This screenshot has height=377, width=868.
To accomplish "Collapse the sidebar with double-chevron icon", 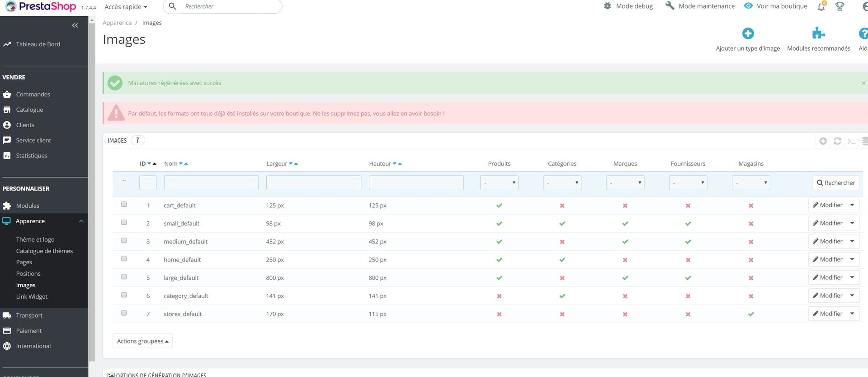I will pyautogui.click(x=75, y=25).
